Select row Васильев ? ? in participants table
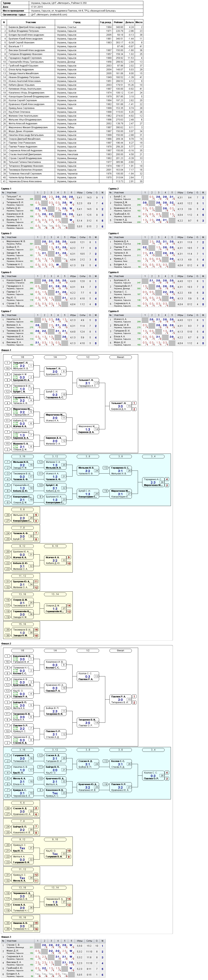The height and width of the screenshot is (980, 208). (x=72, y=46)
